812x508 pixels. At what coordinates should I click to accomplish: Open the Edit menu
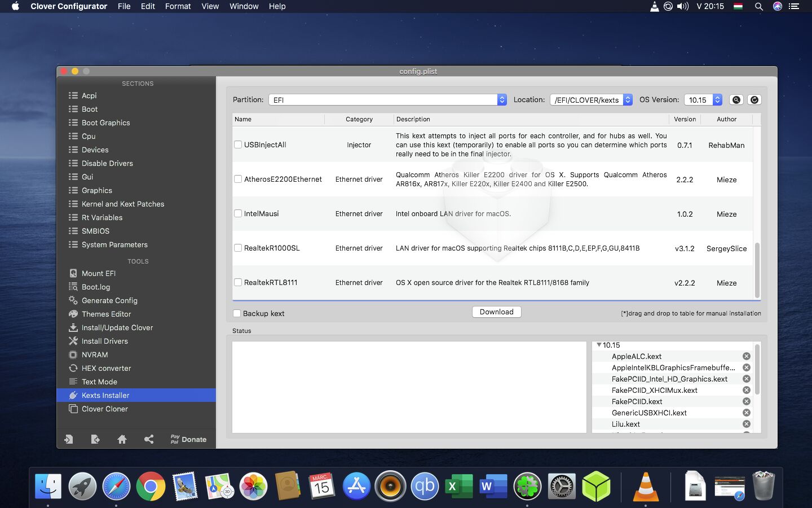(x=148, y=6)
